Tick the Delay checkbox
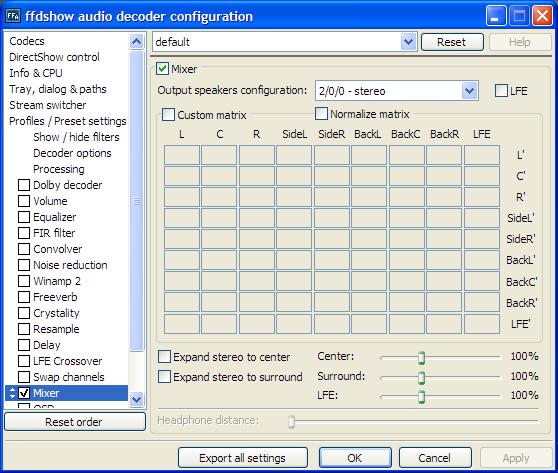This screenshot has height=473, width=558. [24, 345]
